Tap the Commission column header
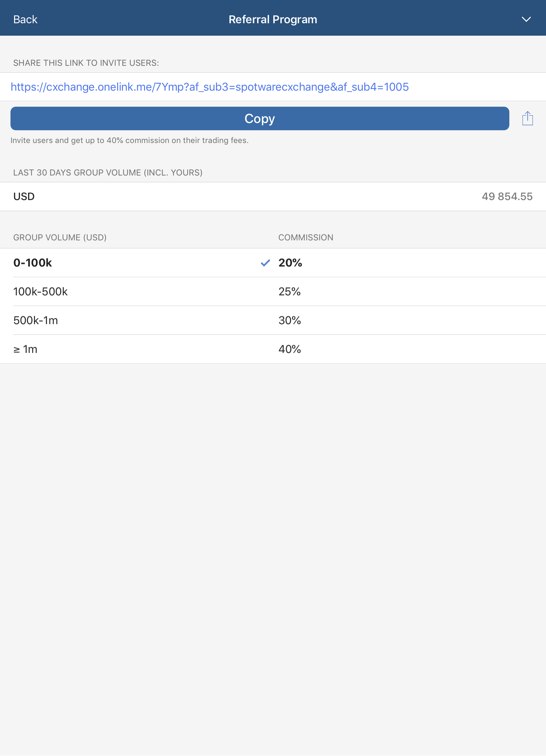The width and height of the screenshot is (546, 756). (306, 237)
